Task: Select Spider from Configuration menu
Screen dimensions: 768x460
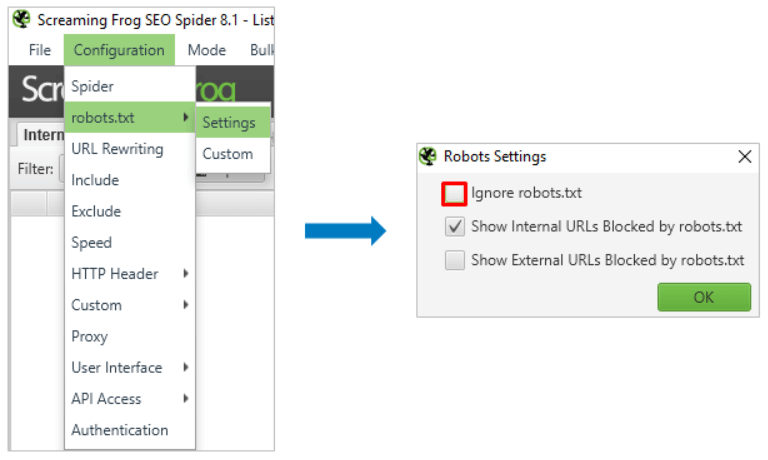Action: pyautogui.click(x=130, y=86)
